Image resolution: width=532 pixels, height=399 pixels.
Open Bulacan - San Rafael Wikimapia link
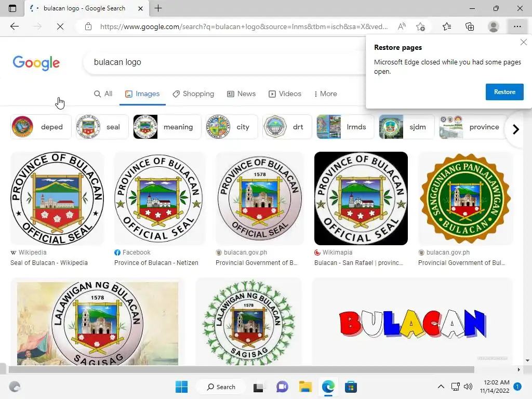(x=358, y=262)
